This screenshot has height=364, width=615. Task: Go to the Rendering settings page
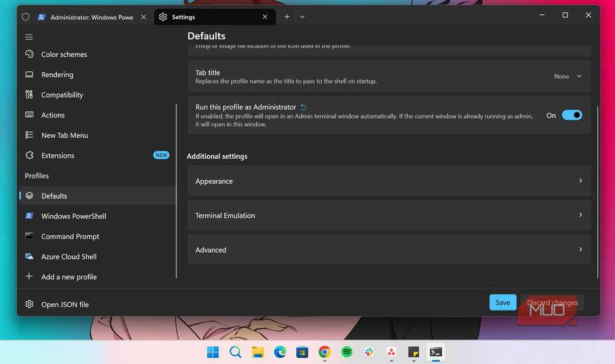97,74
